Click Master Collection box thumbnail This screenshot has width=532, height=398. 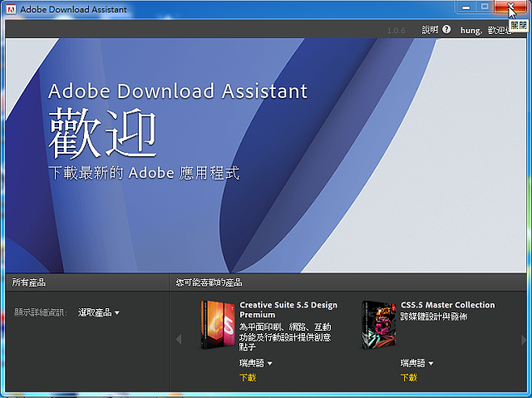[x=379, y=324]
